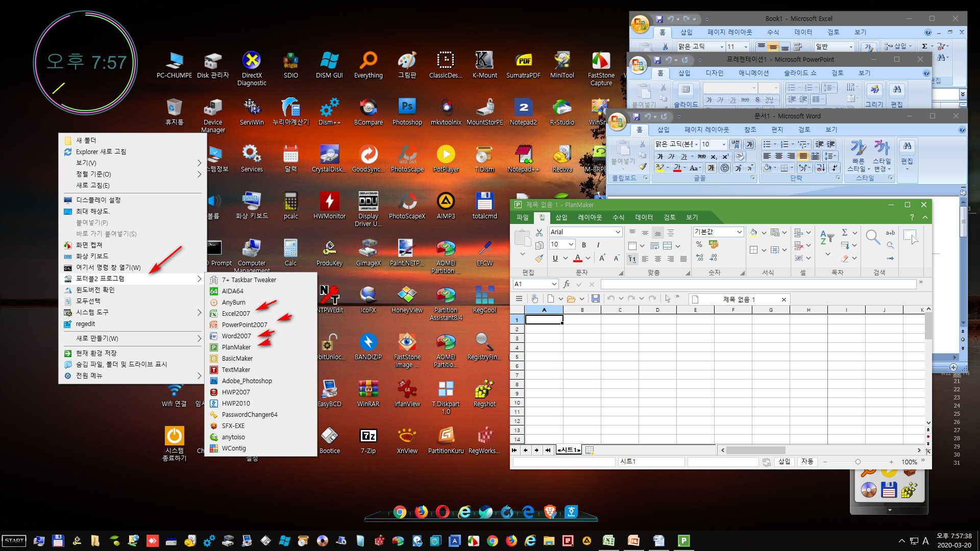
Task: Click the zoom slider handle in PlanMaker status bar
Action: pos(858,462)
